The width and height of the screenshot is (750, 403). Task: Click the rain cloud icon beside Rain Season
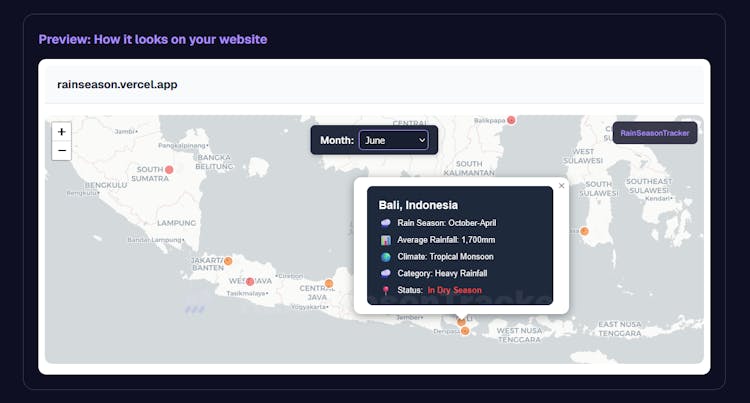click(386, 223)
